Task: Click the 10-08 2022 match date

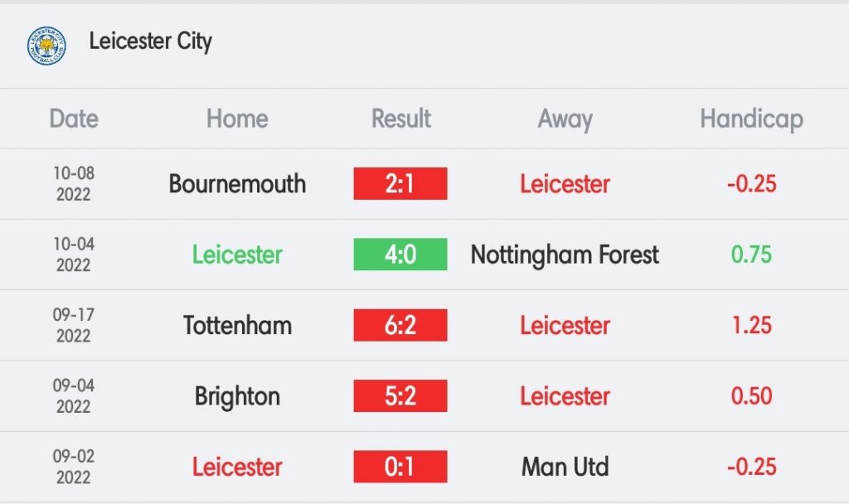Action: (74, 183)
